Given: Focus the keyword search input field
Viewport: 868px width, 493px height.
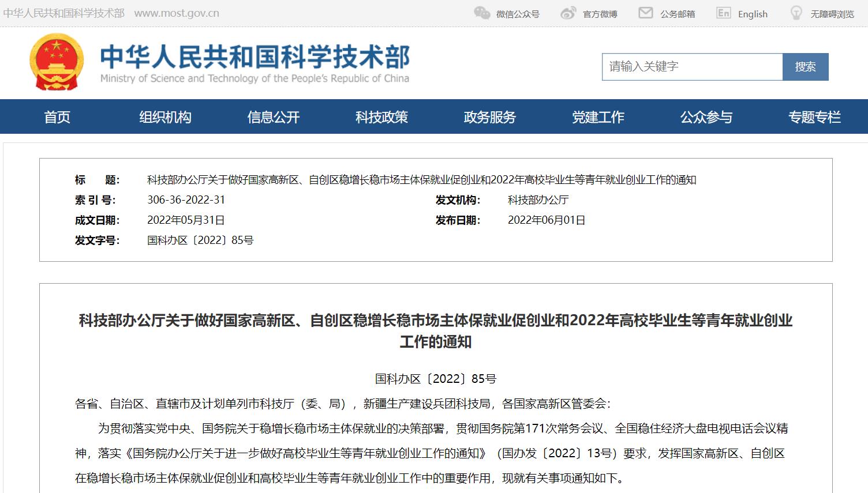Looking at the screenshot, I should (692, 67).
